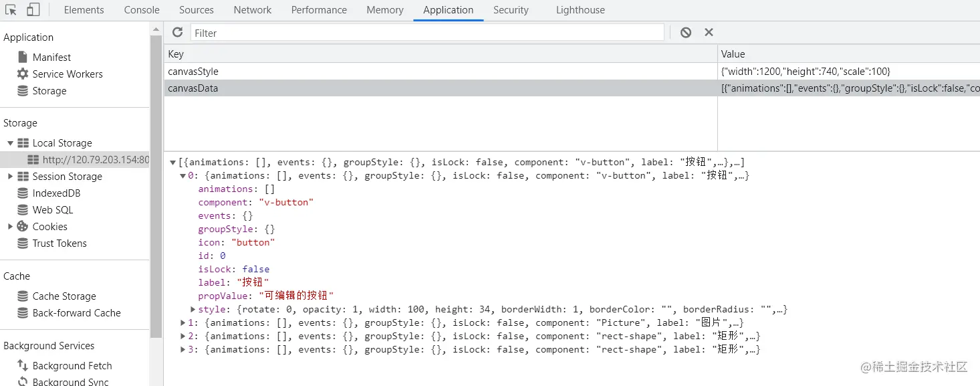Click the Cache Storage database icon
This screenshot has width=980, height=386.
23,296
